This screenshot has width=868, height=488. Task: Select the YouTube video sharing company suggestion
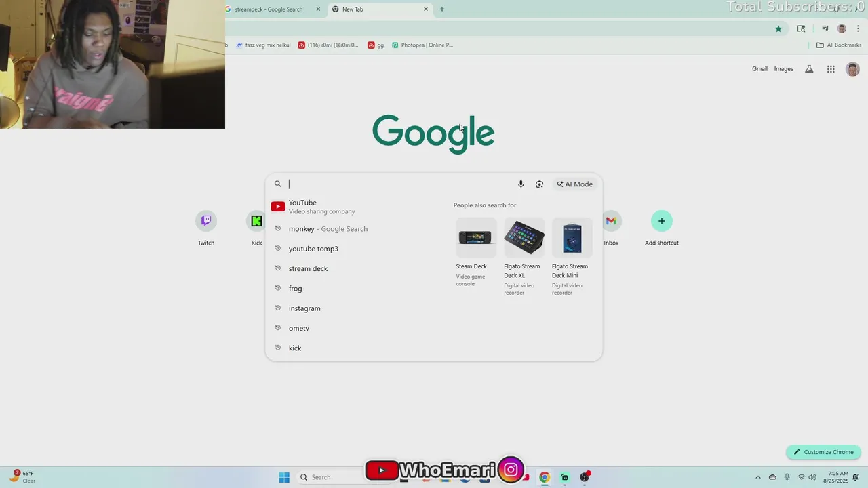coord(353,207)
